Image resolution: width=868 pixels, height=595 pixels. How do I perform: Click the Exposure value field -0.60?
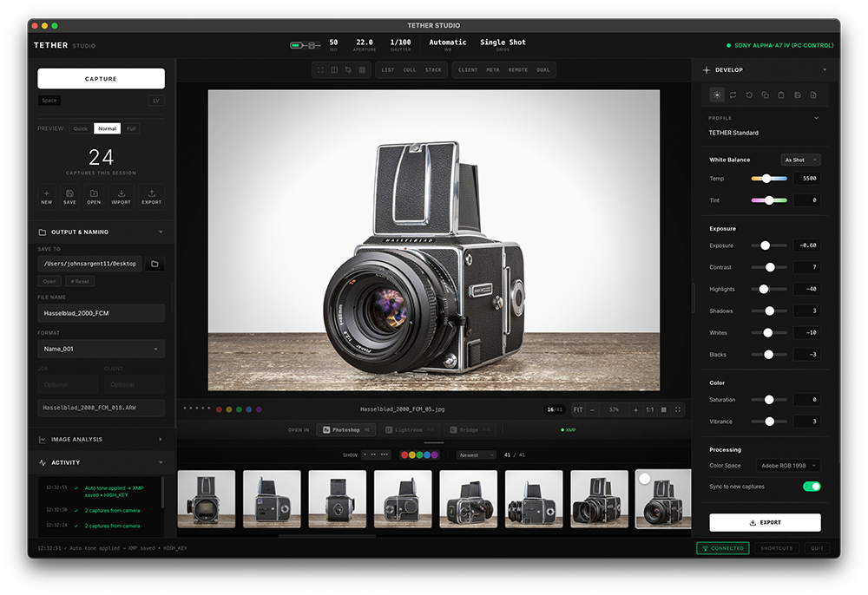[x=806, y=245]
